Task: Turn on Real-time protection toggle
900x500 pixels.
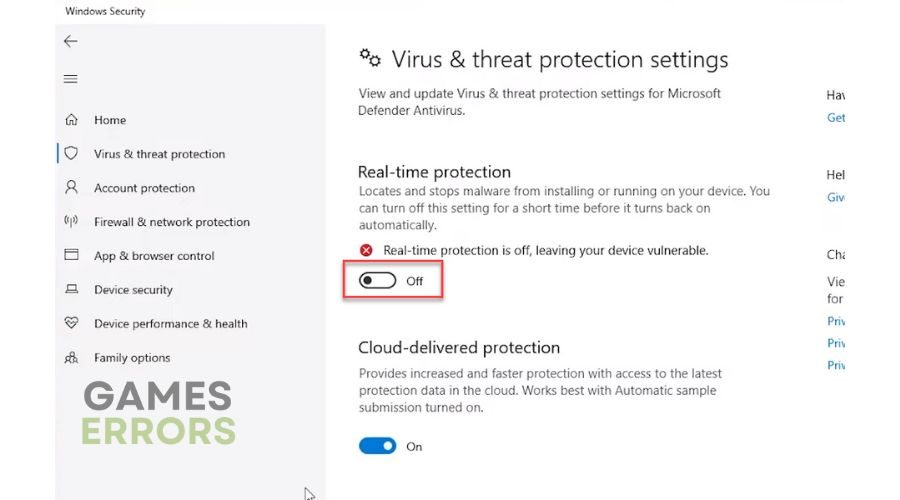Action: pos(378,281)
